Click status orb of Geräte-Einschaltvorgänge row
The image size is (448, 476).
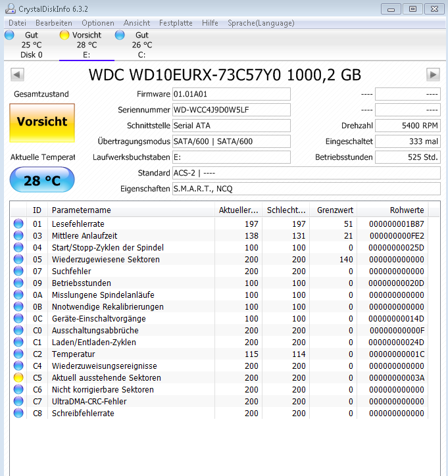click(x=18, y=318)
